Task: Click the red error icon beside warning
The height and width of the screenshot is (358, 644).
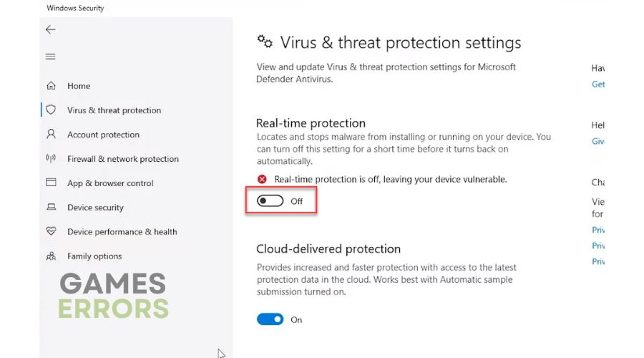Action: coord(263,180)
